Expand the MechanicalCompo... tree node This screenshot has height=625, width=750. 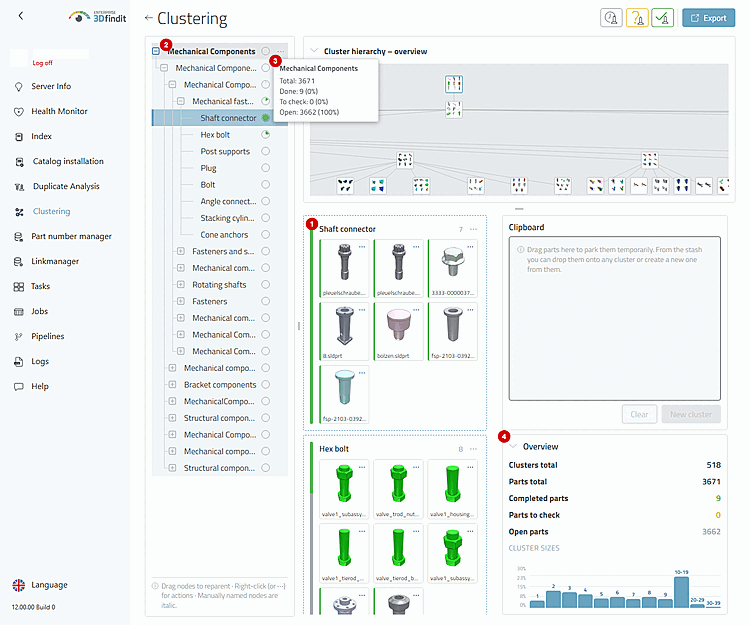tap(172, 401)
